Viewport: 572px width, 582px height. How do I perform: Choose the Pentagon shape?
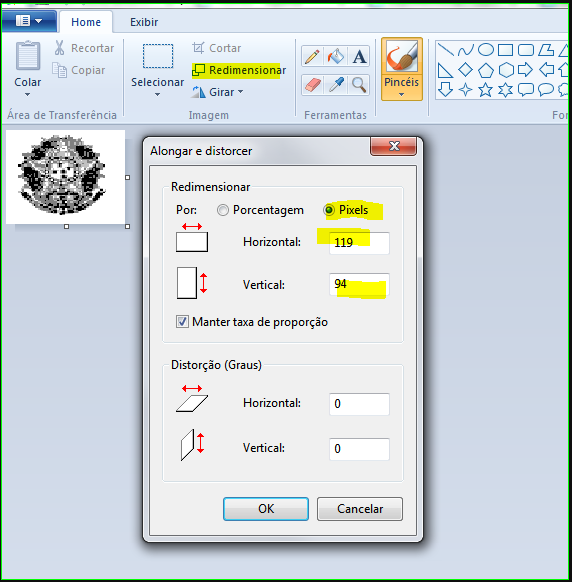[x=486, y=70]
